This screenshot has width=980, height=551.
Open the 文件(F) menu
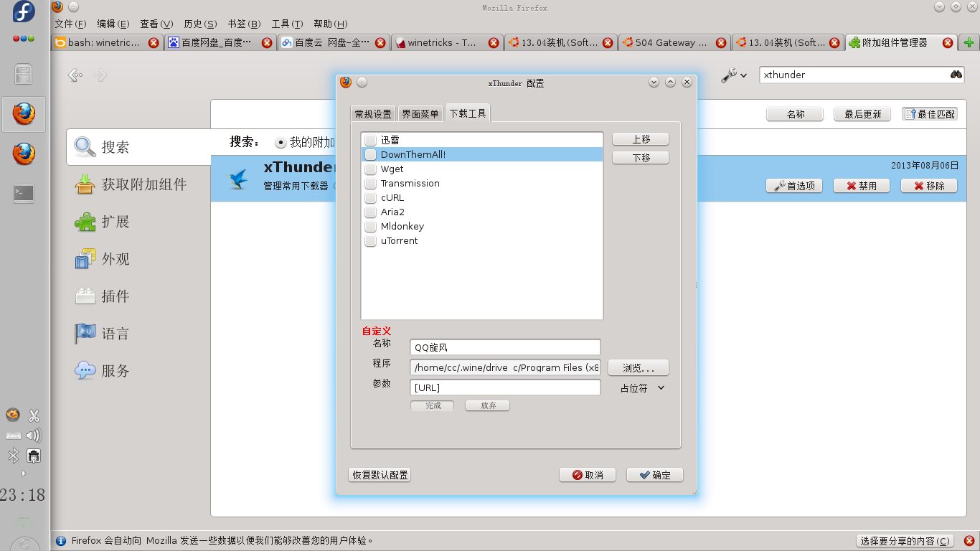coord(71,24)
